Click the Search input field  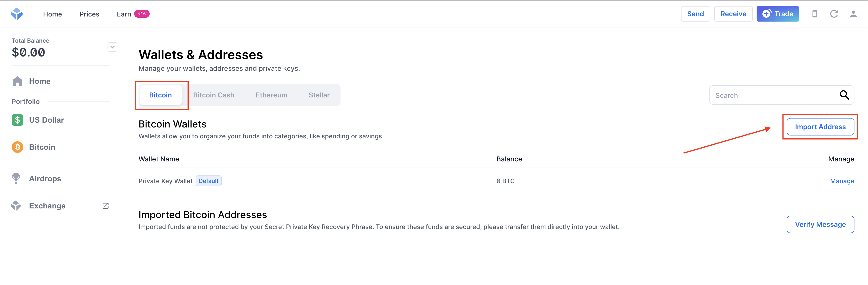pyautogui.click(x=775, y=95)
